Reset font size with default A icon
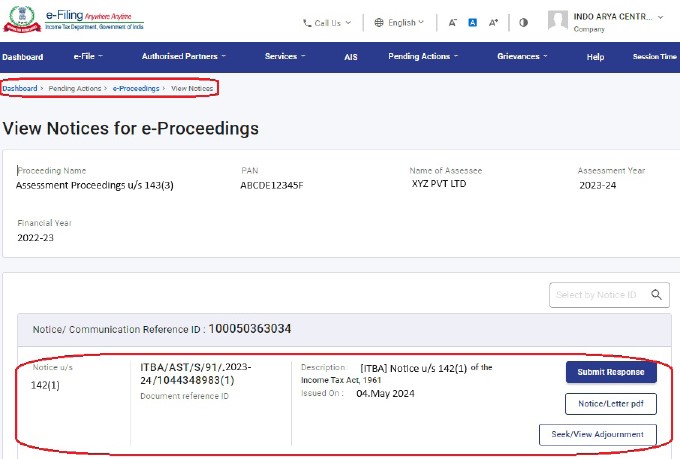The image size is (680, 459). [x=473, y=22]
